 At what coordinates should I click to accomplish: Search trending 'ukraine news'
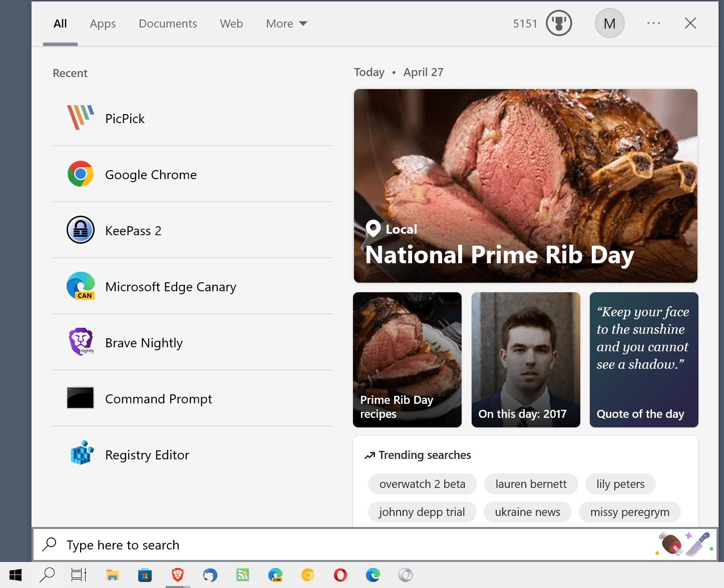click(x=528, y=512)
